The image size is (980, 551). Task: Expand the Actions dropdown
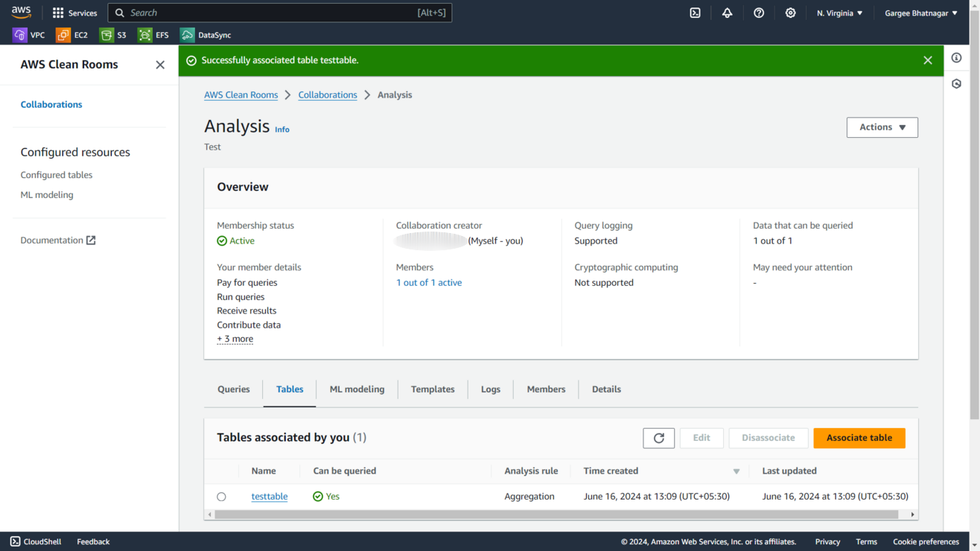[882, 127]
